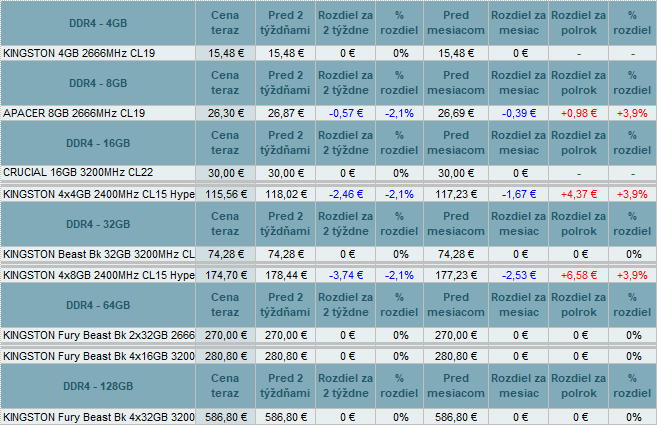
Task: Click Cena teraz header in DDR4 - 4GB row
Action: tap(225, 23)
